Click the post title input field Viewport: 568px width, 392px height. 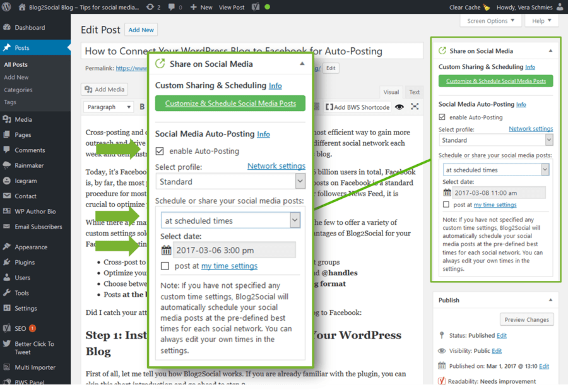pyautogui.click(x=252, y=50)
